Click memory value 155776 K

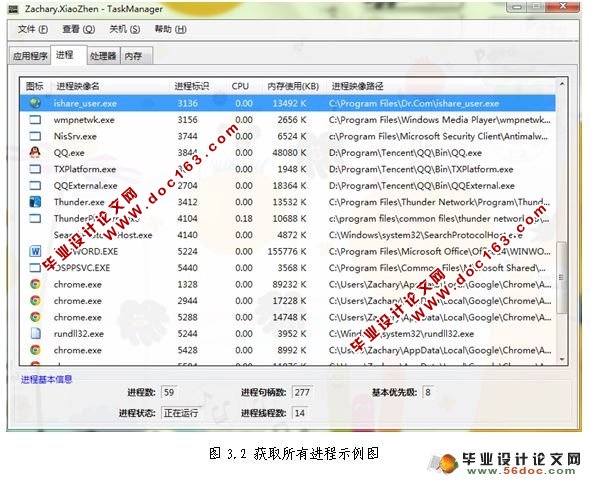[286, 251]
